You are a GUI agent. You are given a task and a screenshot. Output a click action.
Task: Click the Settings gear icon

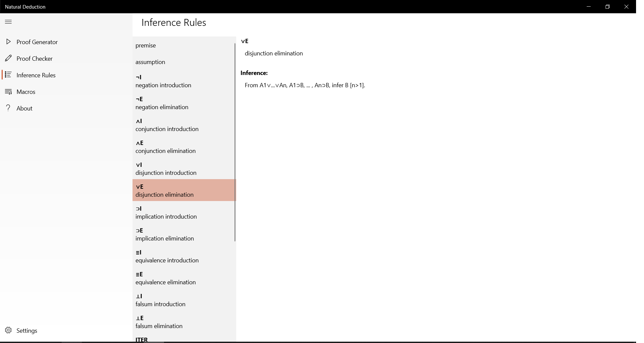pos(8,330)
